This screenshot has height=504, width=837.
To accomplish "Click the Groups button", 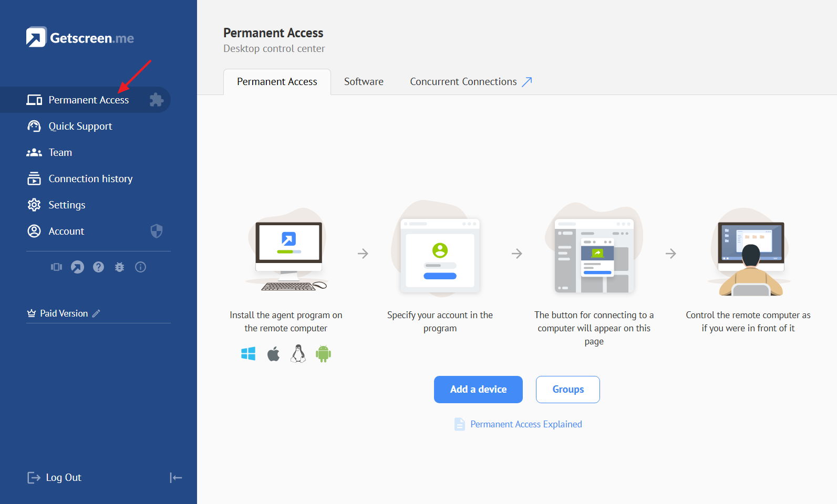I will [567, 390].
